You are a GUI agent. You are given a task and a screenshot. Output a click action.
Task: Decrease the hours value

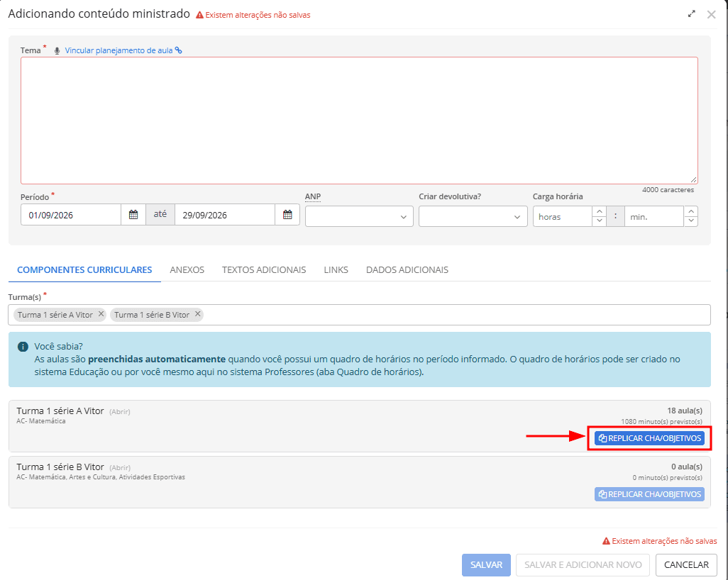tap(600, 221)
